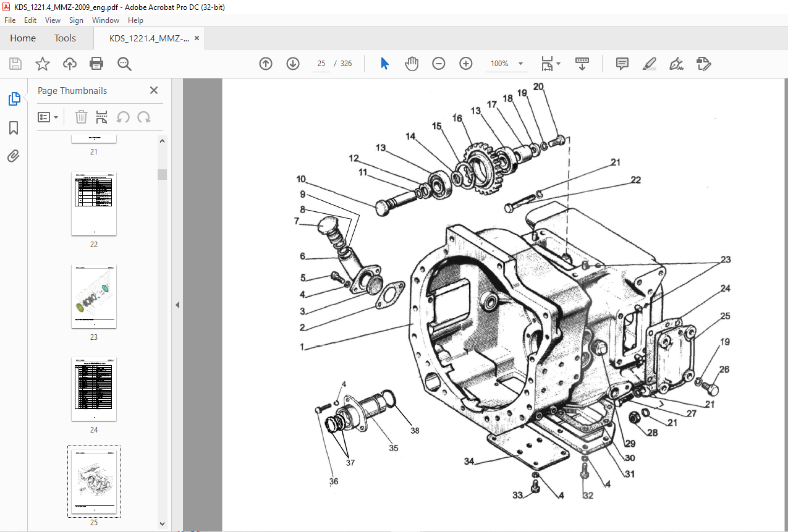Add a comment with sticky note icon

(622, 64)
